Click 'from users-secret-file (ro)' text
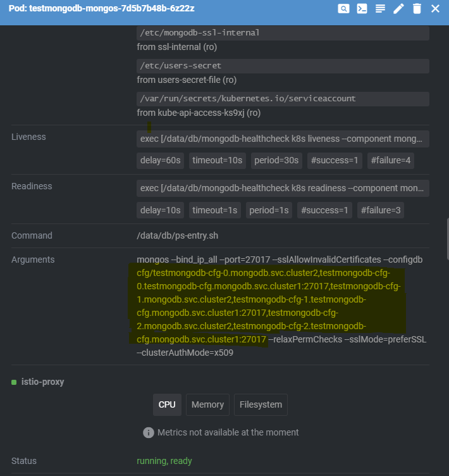Viewport: 449px width, 476px height. 187,80
